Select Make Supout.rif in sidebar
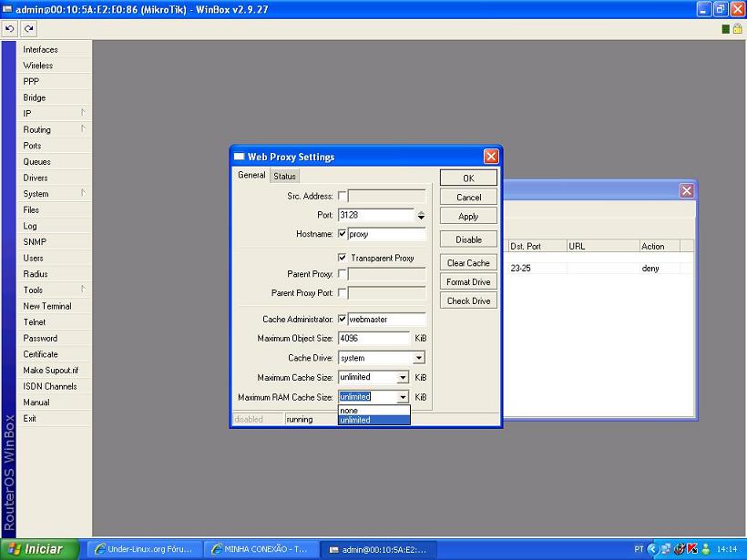 [54, 370]
